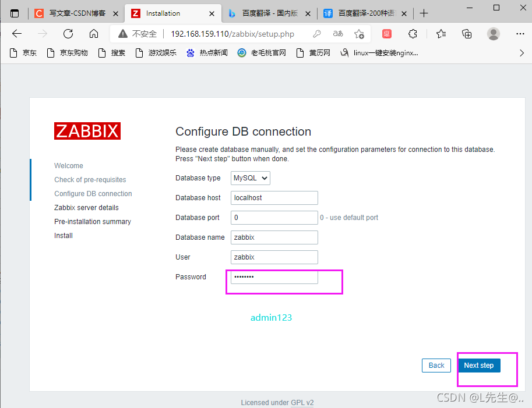
Task: Open the 热点新闻 bookmark
Action: pyautogui.click(x=207, y=53)
